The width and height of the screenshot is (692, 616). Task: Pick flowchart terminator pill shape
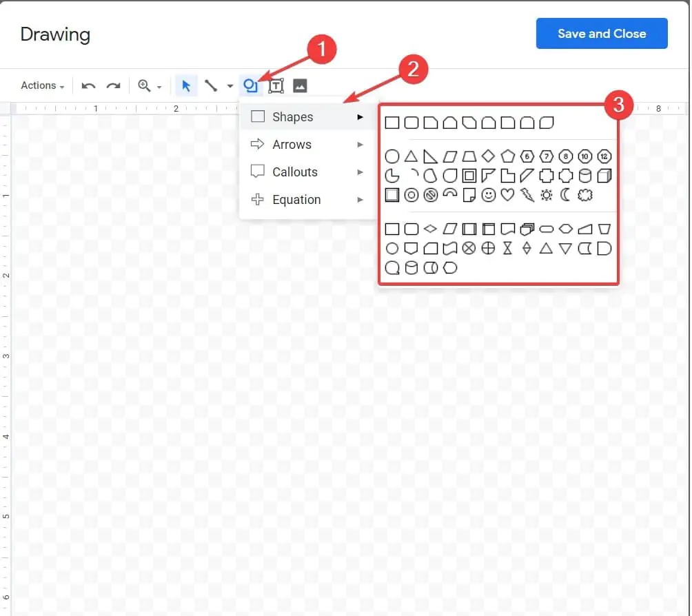click(x=547, y=229)
